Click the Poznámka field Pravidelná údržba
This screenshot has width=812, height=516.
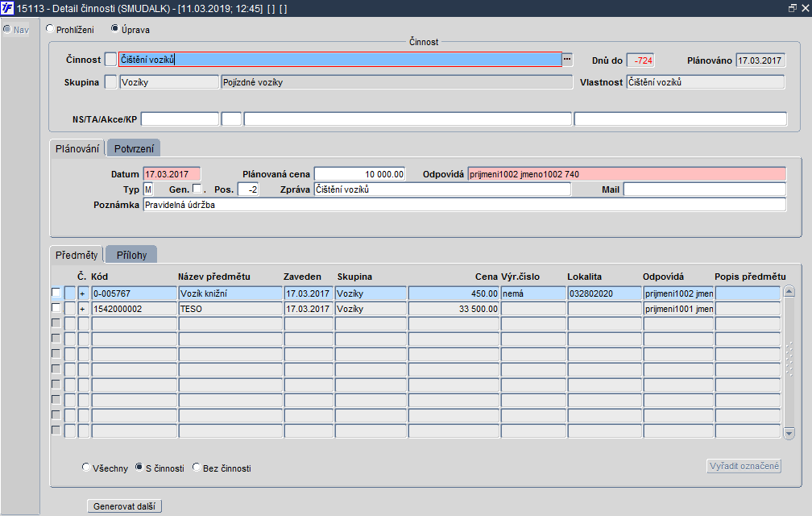465,205
